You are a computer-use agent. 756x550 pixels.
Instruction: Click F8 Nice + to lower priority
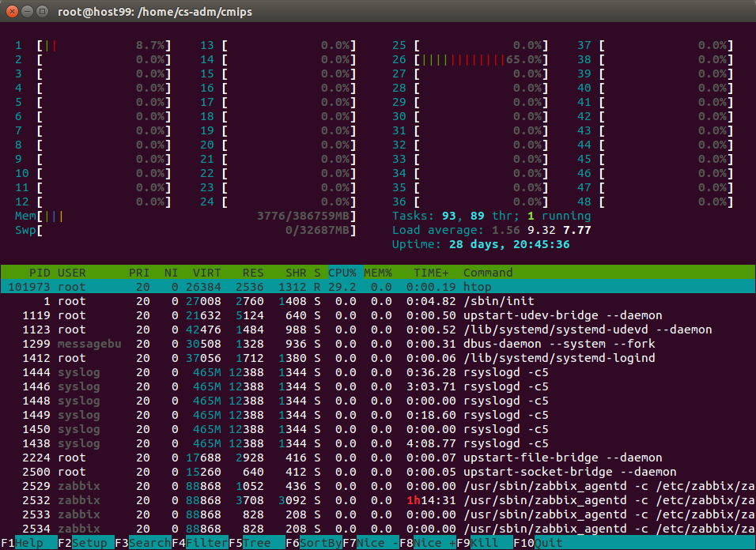pyautogui.click(x=427, y=543)
